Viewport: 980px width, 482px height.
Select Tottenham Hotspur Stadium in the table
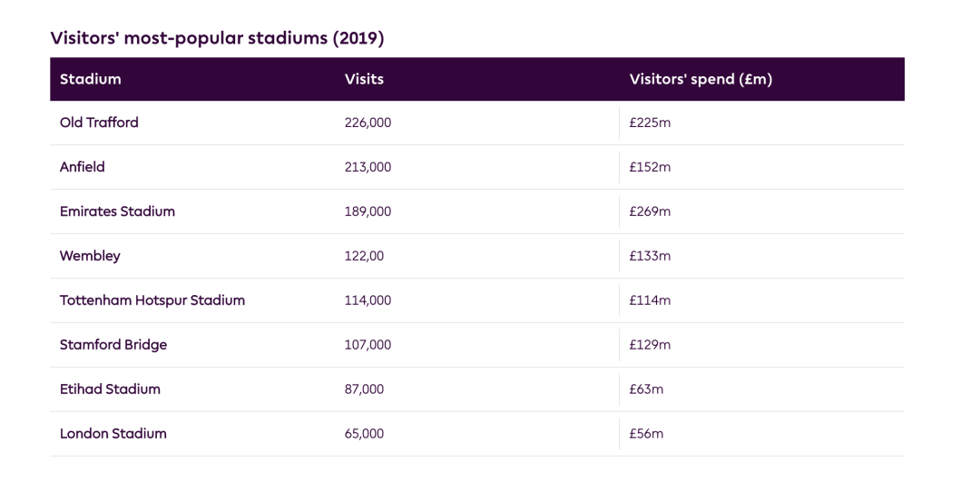tap(152, 300)
